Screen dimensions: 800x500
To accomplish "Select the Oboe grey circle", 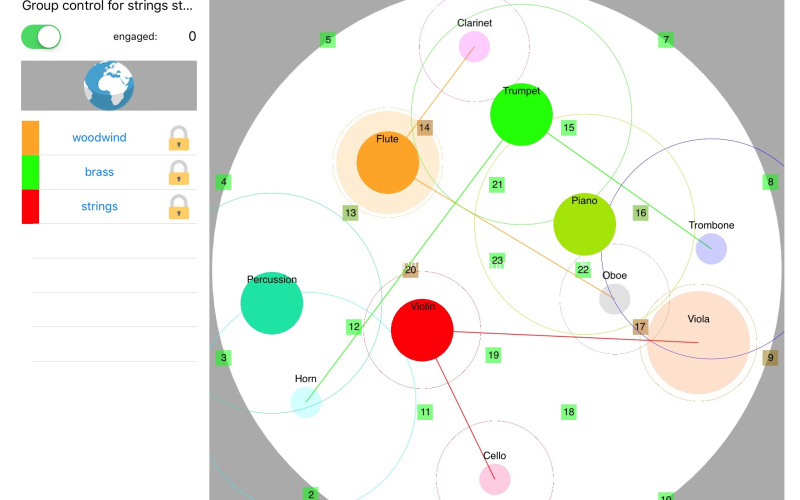I will (x=615, y=299).
